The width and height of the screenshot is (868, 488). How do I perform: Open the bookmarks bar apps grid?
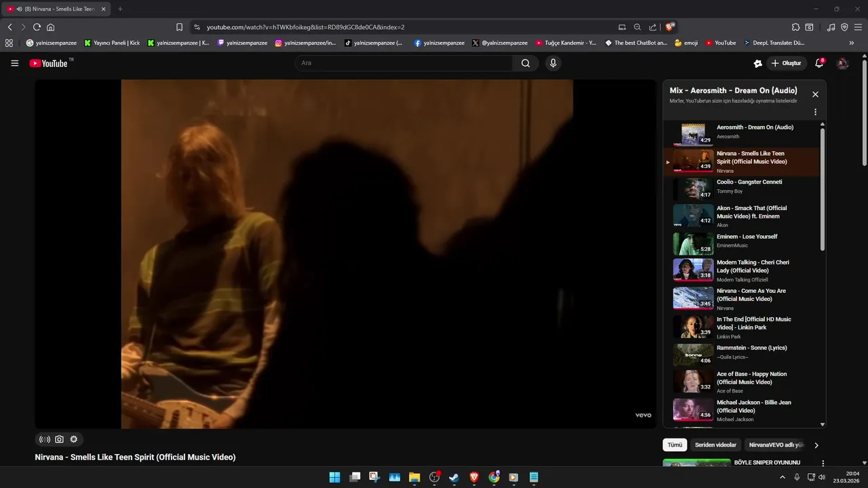[9, 43]
